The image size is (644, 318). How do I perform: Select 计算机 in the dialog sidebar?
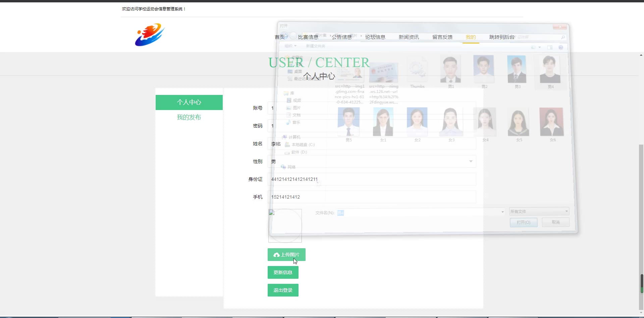click(x=291, y=137)
